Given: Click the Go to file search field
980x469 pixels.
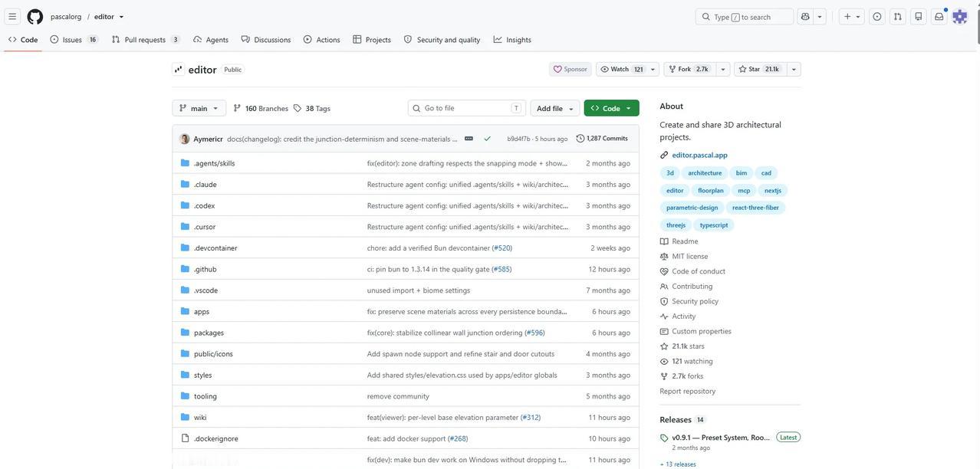Looking at the screenshot, I should pos(467,108).
